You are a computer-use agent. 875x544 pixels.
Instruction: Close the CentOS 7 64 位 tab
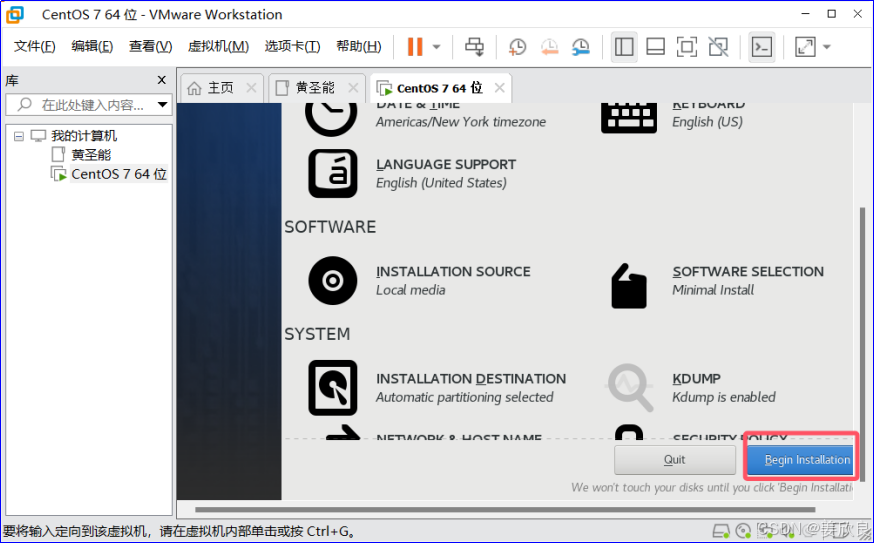[499, 88]
